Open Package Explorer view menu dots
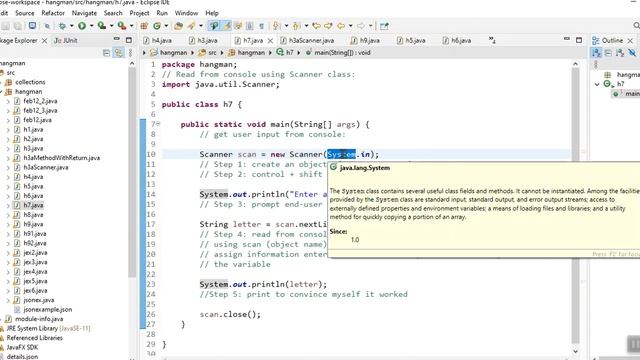Viewport: 640px width, 360px height. pos(130,53)
